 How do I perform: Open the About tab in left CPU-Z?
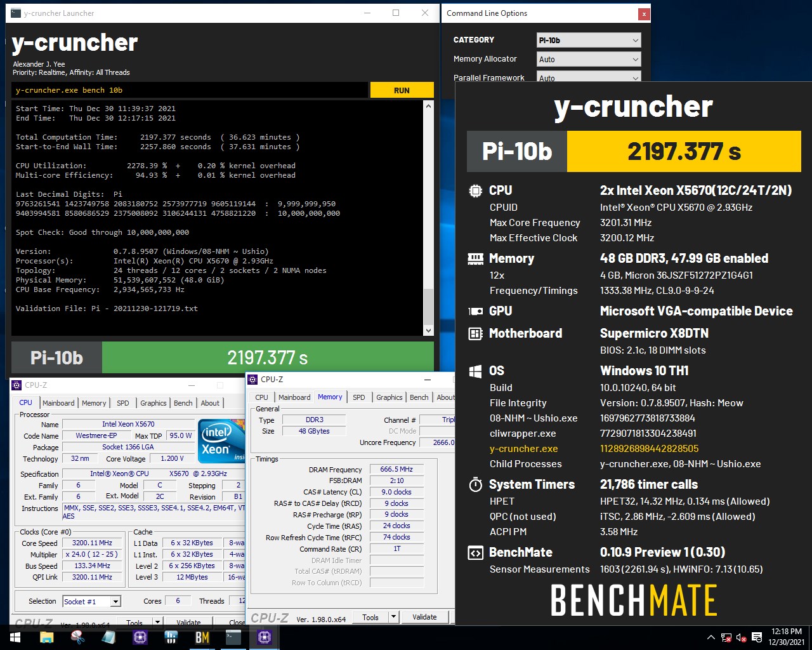pyautogui.click(x=210, y=403)
